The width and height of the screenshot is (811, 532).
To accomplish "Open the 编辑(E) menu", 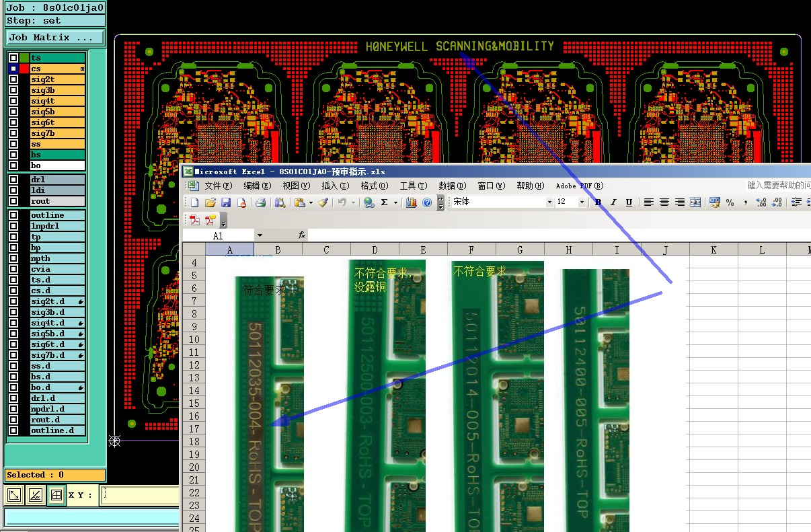I will coord(257,186).
